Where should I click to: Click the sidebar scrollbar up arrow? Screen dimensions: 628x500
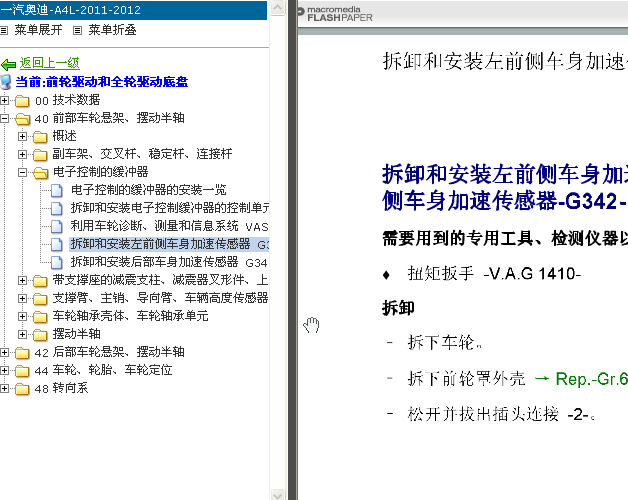277,8
